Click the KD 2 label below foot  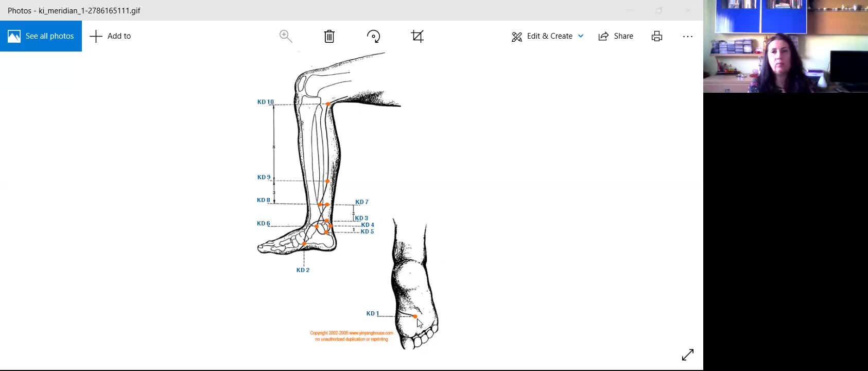303,270
